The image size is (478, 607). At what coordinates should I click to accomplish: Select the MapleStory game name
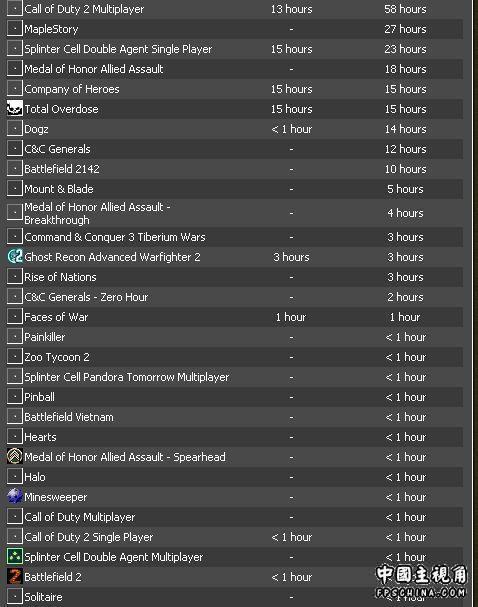pos(51,29)
